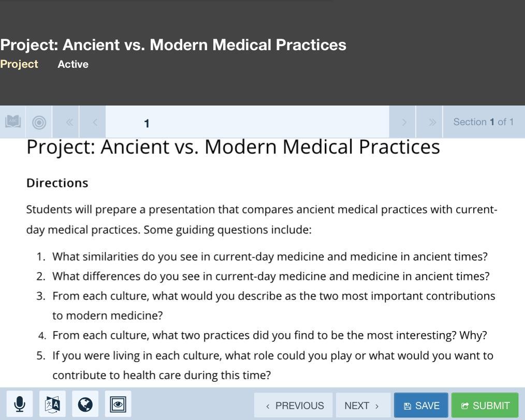Screen dimensions: 525x420
Task: Click guiding question 4 text
Action: pyautogui.click(x=269, y=335)
